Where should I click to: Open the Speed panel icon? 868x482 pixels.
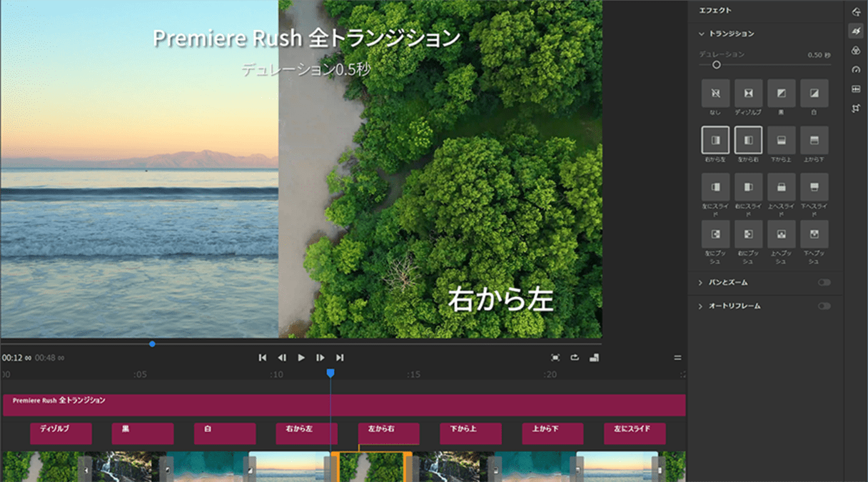tap(856, 70)
